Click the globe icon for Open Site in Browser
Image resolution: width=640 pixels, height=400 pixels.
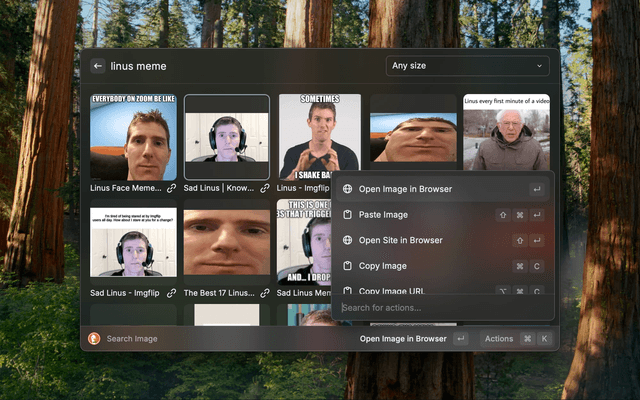[x=347, y=240]
